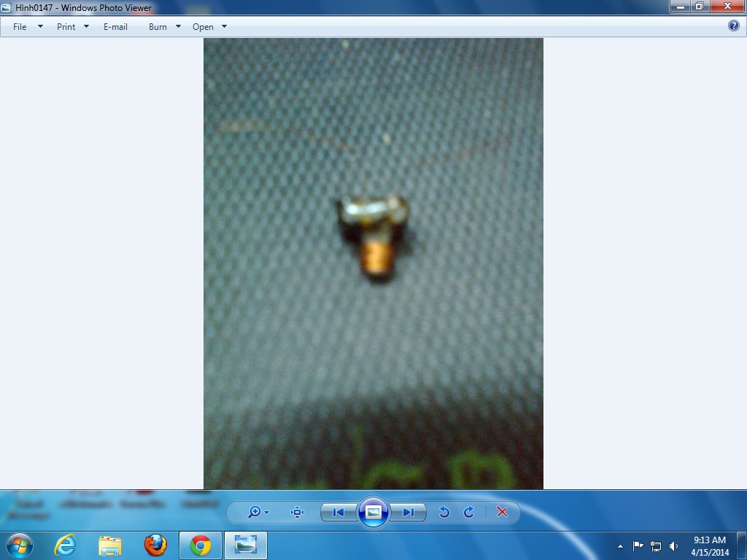Screen dimensions: 747x560
Task: Minimize the Photo Viewer window
Action: [681, 6]
